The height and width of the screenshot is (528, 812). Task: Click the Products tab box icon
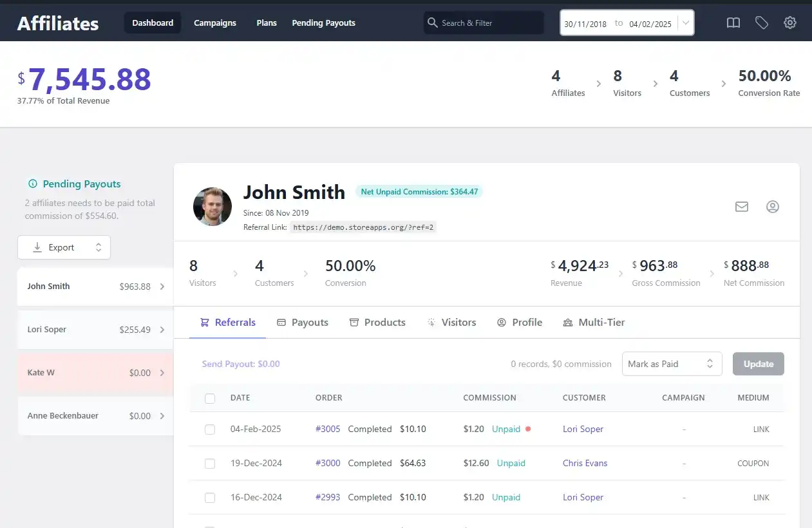tap(354, 322)
